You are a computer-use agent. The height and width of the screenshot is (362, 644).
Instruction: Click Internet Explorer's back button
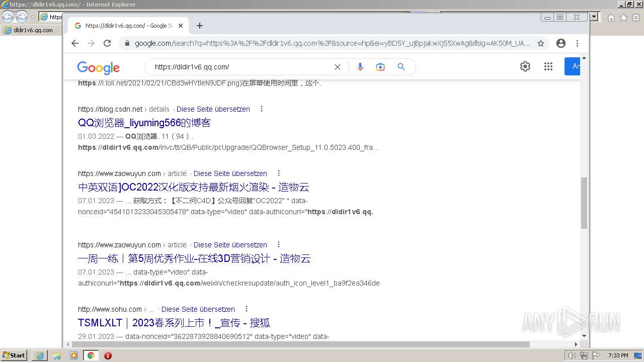pos(8,17)
